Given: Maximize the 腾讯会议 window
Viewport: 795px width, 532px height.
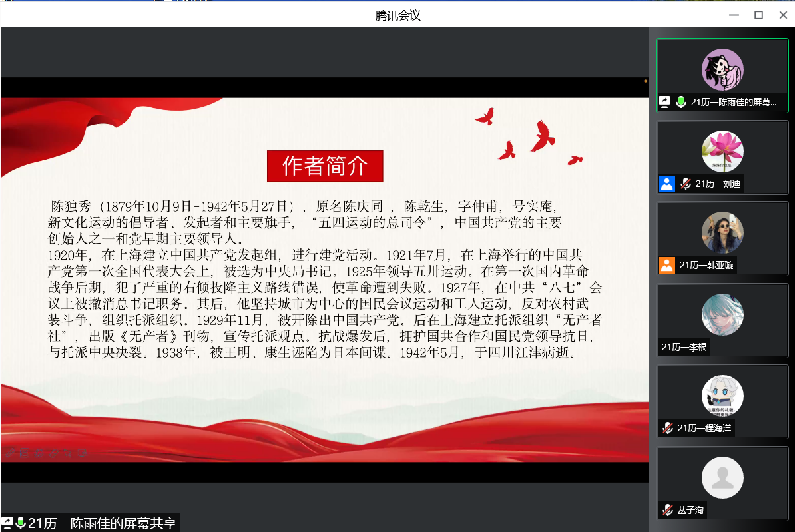Looking at the screenshot, I should pyautogui.click(x=758, y=15).
